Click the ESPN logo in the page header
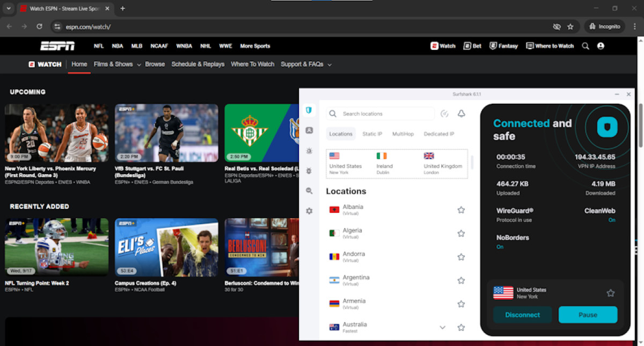 pos(57,46)
